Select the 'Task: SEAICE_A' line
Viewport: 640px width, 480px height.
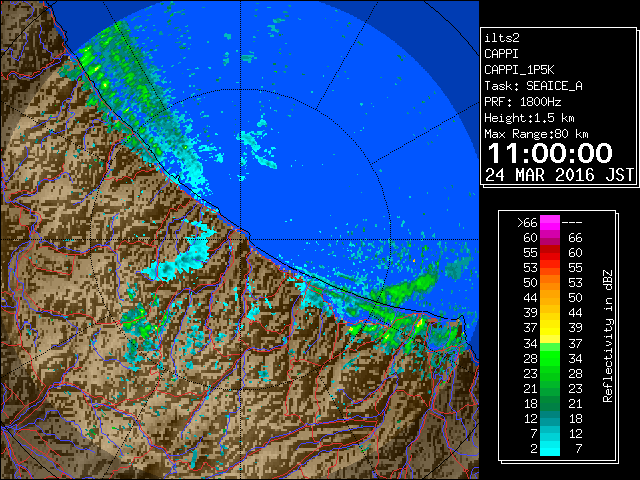pos(533,86)
